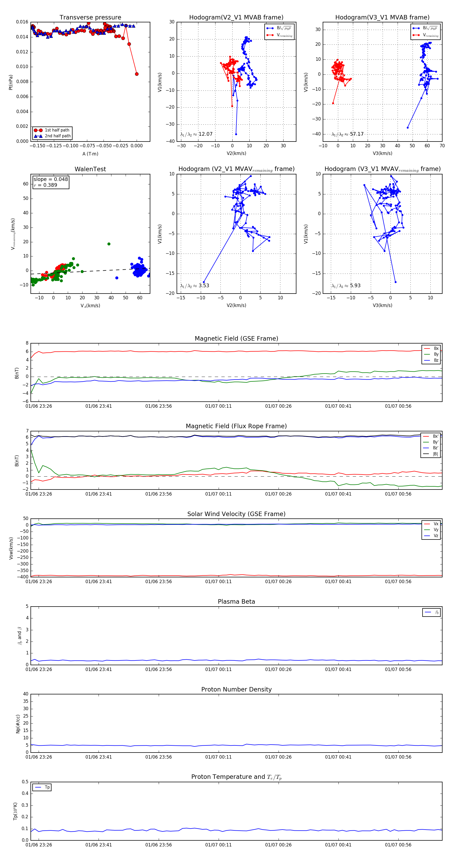This screenshot has width=473, height=868.
Task: Click the 'Proton Number Density' title
Action: (236, 689)
